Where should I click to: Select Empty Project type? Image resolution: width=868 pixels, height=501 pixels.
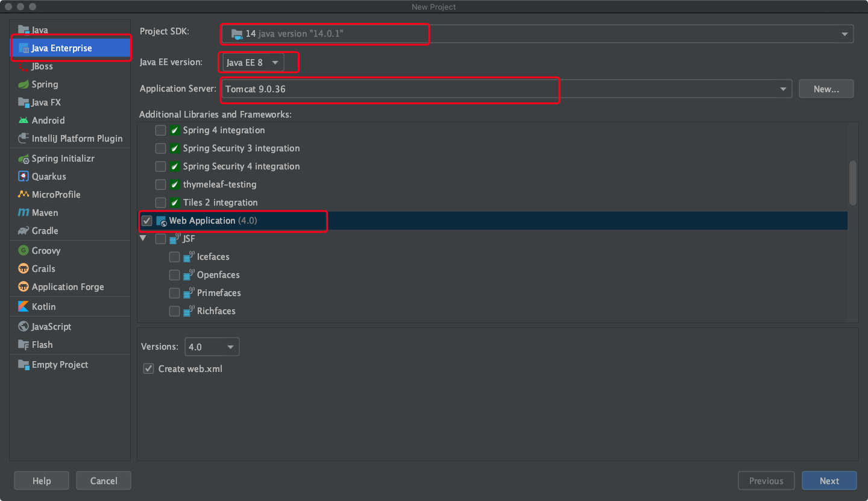point(71,365)
